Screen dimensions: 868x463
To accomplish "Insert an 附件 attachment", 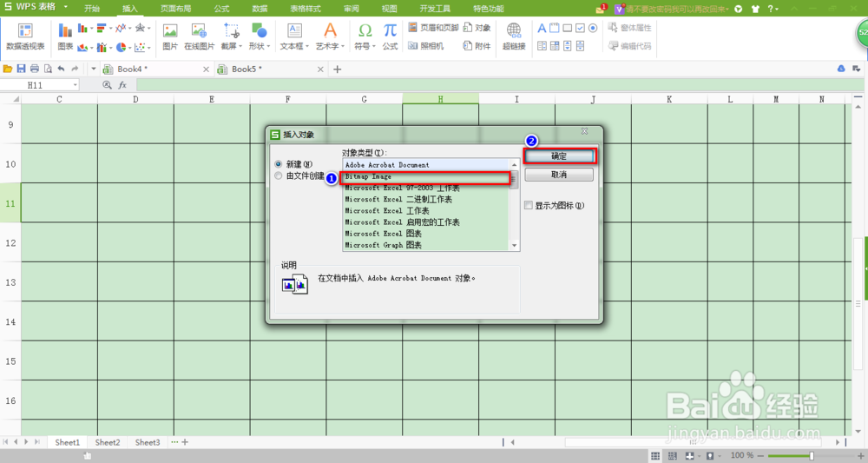I will click(477, 46).
